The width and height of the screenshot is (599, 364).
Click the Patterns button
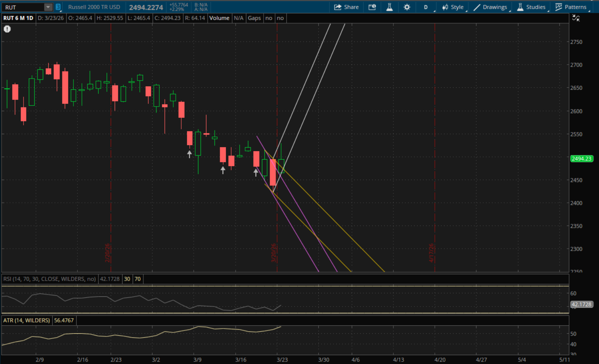point(571,7)
